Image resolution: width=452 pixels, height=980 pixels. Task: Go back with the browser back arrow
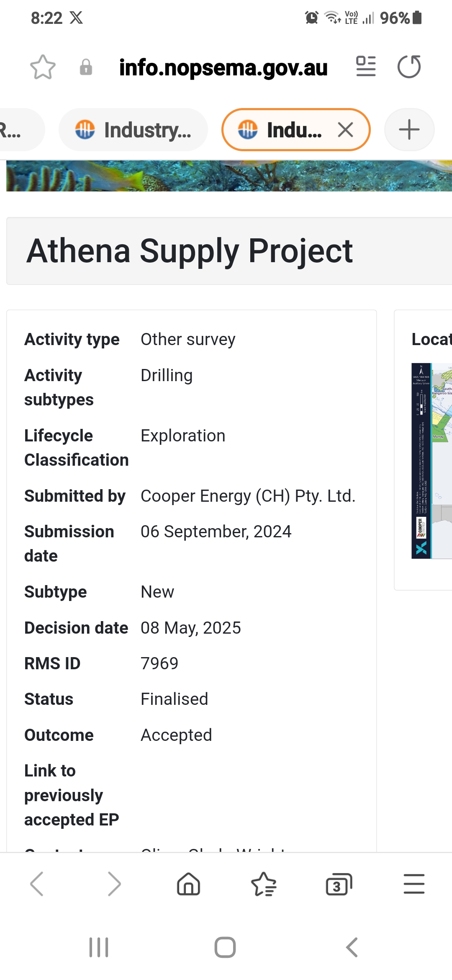coord(37,884)
